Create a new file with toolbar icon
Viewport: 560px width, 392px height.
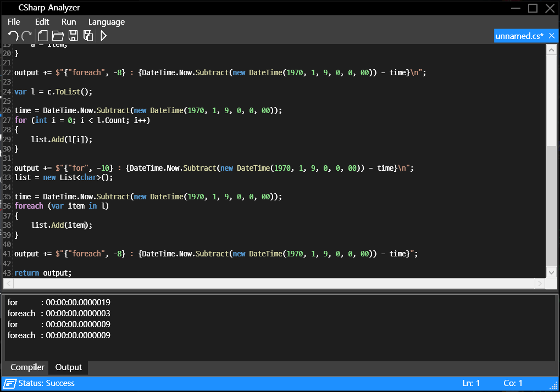pos(42,36)
